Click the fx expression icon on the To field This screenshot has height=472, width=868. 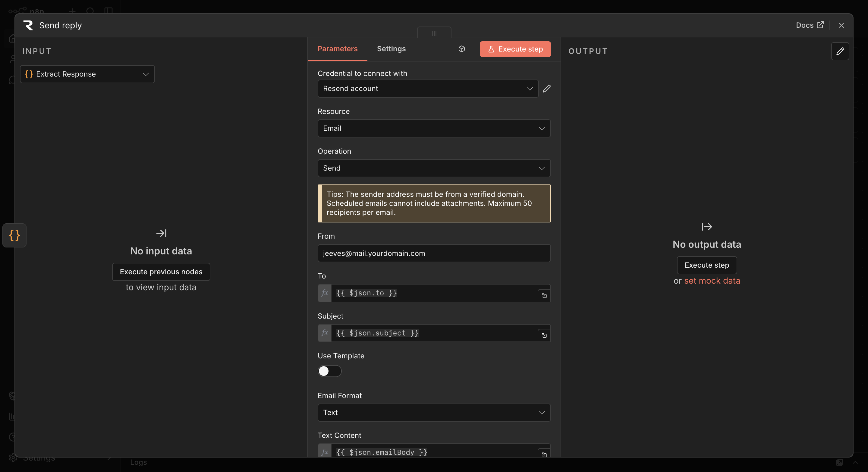[x=325, y=293]
